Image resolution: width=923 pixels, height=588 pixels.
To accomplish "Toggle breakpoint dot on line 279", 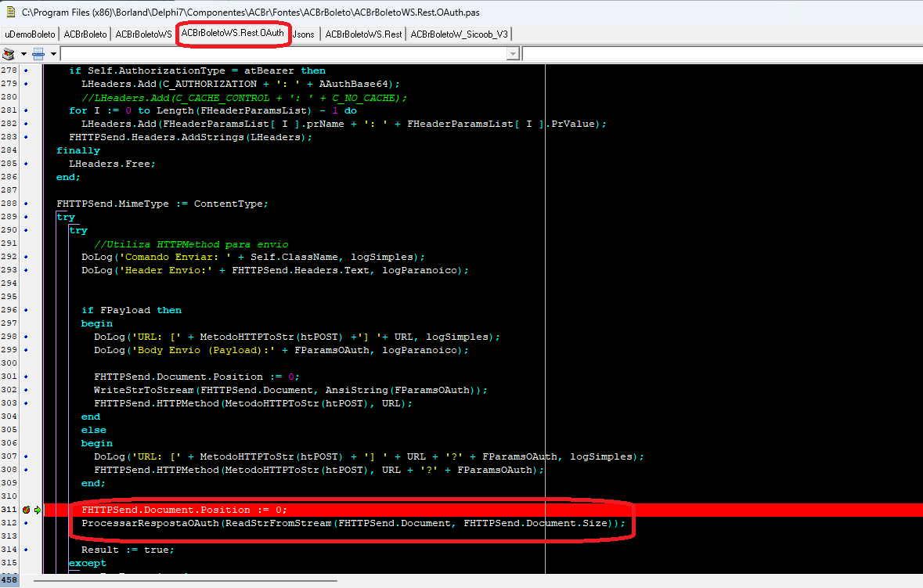I will point(26,84).
